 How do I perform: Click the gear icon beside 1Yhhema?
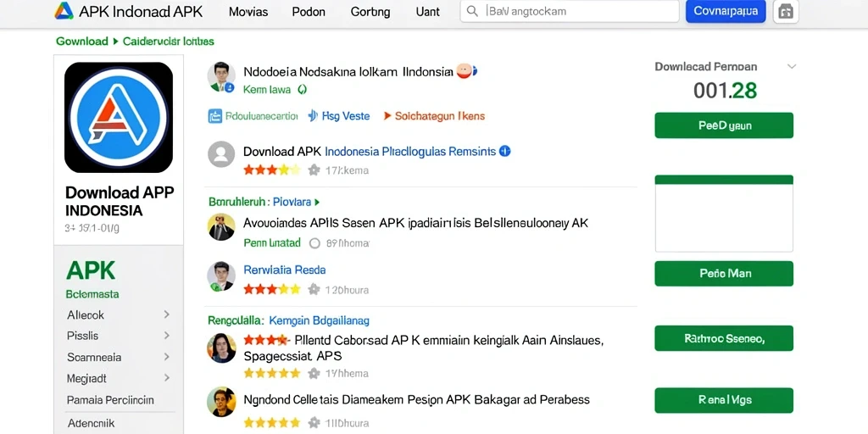314,373
